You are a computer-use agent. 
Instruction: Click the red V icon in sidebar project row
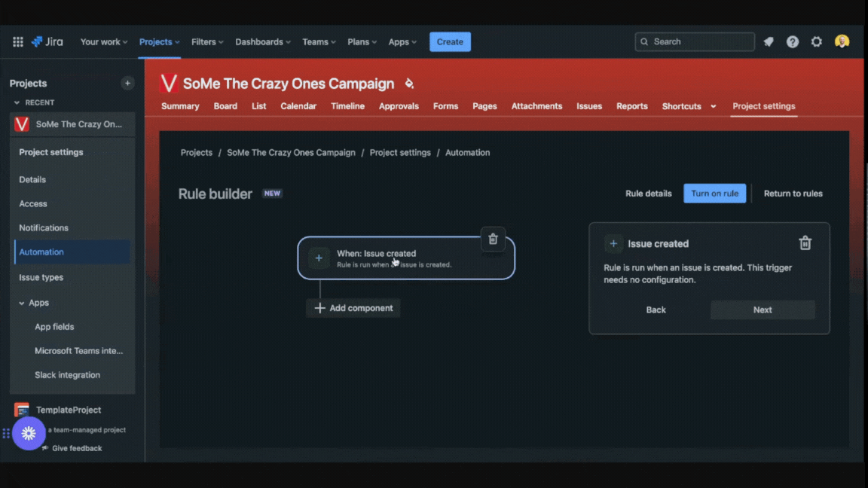point(22,124)
